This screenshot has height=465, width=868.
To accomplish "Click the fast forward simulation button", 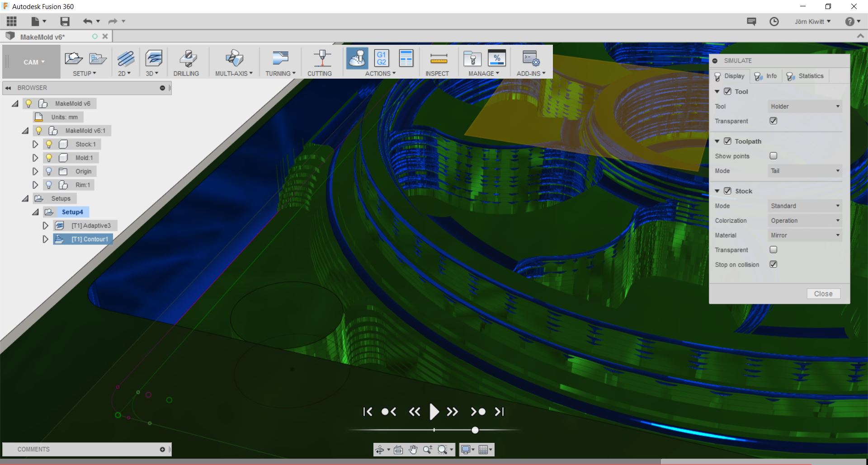I will pos(452,412).
